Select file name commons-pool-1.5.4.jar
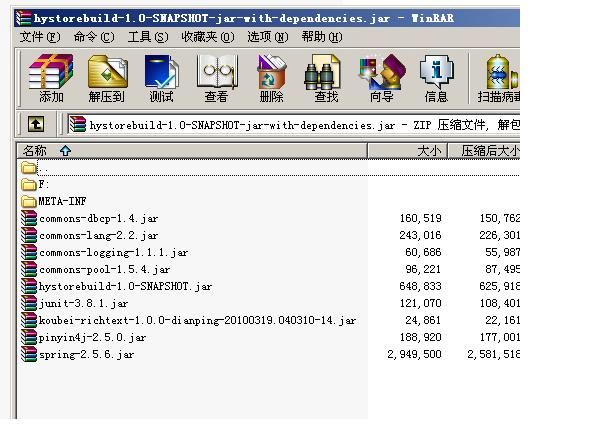600x444 pixels. [104, 269]
